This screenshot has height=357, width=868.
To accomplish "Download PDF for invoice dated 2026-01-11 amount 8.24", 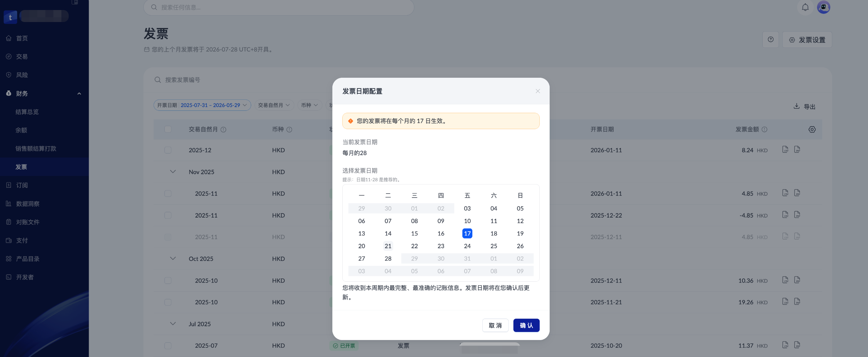I will pyautogui.click(x=797, y=150).
